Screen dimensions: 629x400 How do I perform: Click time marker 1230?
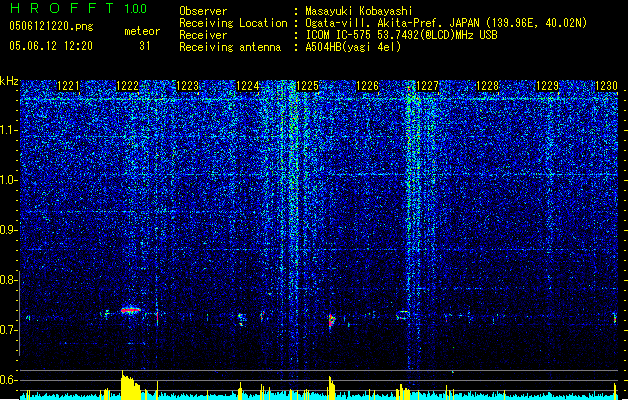pos(606,86)
